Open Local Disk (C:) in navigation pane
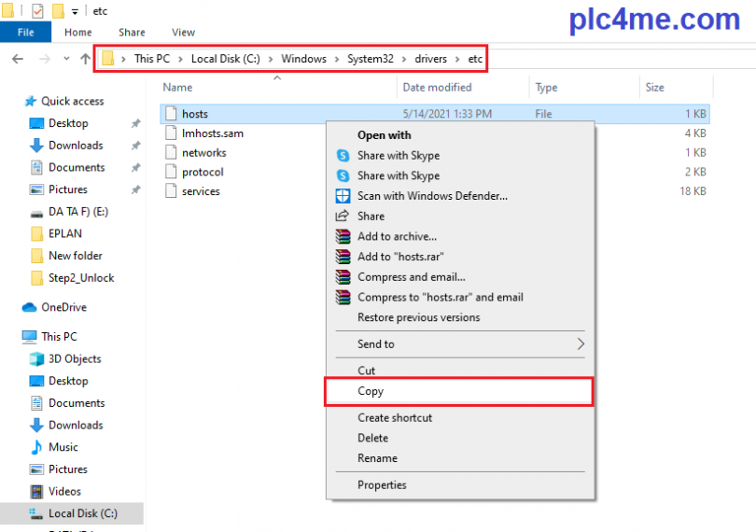This screenshot has width=756, height=532. [82, 513]
